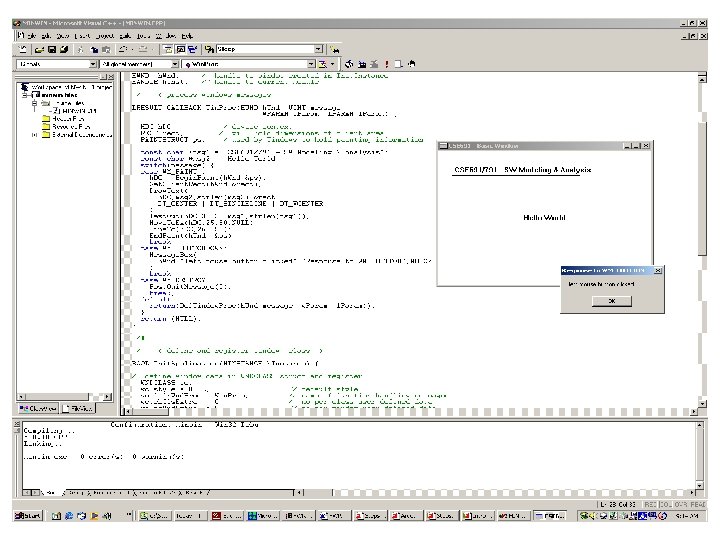Viewport: 720px width, 540px height.
Task: Switch to the FileView tab
Action: click(78, 408)
